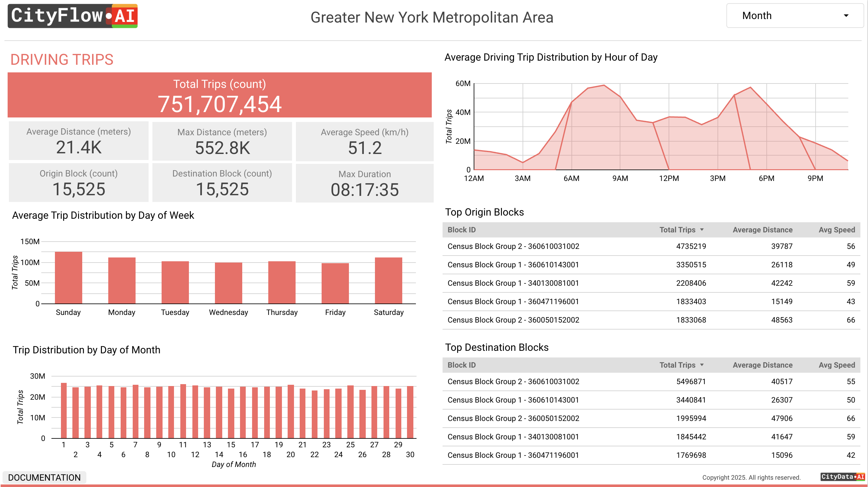Viewport: 868px width, 487px height.
Task: Click the Monday bar in the weekly chart
Action: (122, 280)
